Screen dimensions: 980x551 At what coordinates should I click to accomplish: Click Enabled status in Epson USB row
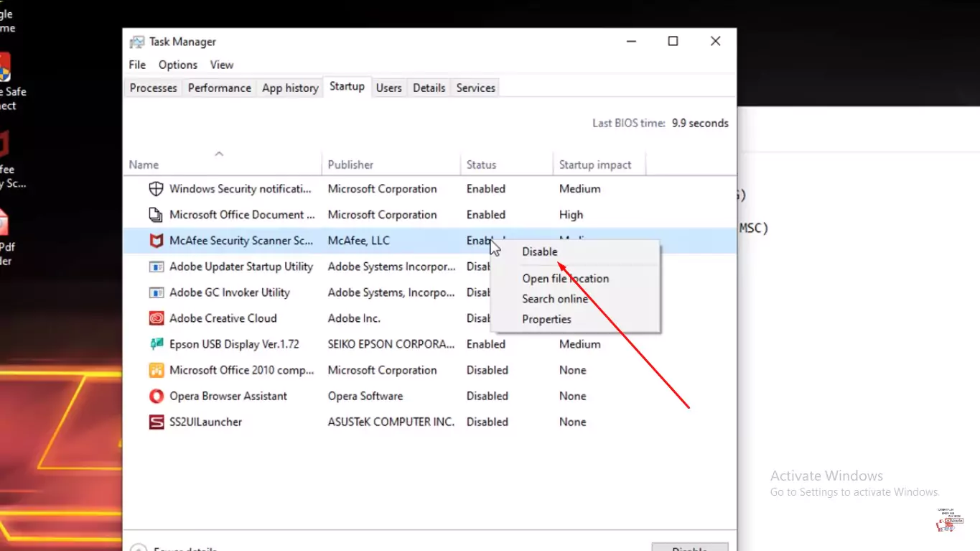pos(486,344)
